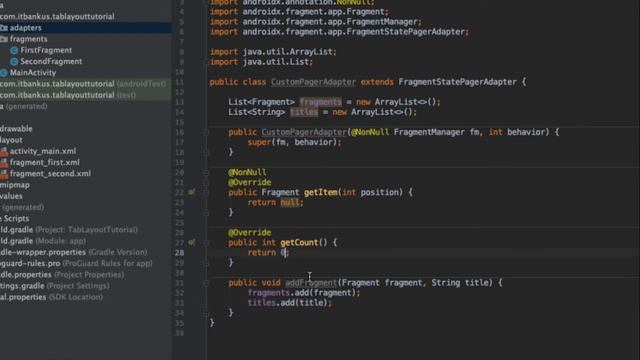Screen dimensions: 640x360
Task: Click the highlighted 'null' return value
Action: tap(290, 202)
